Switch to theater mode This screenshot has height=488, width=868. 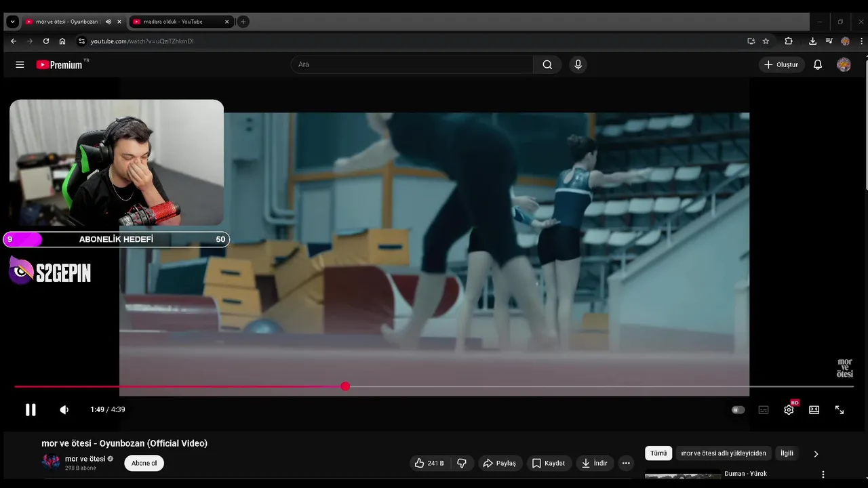pos(814,409)
